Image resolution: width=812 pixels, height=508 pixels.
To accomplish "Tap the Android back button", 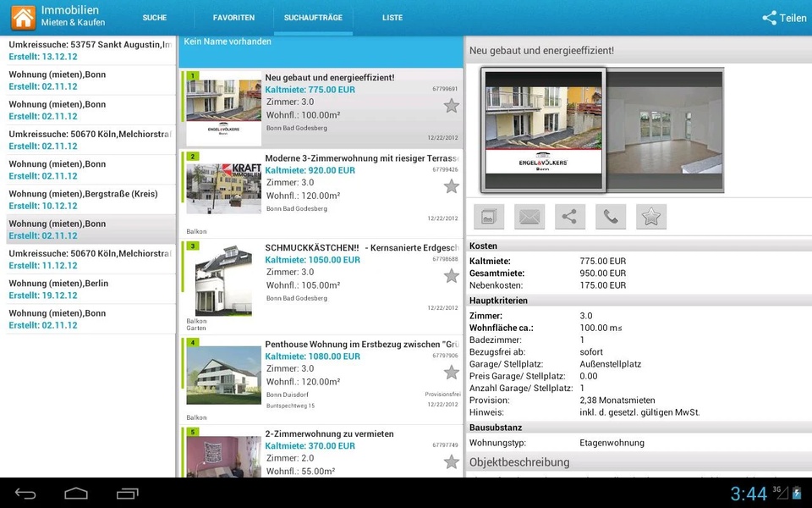I will (25, 494).
